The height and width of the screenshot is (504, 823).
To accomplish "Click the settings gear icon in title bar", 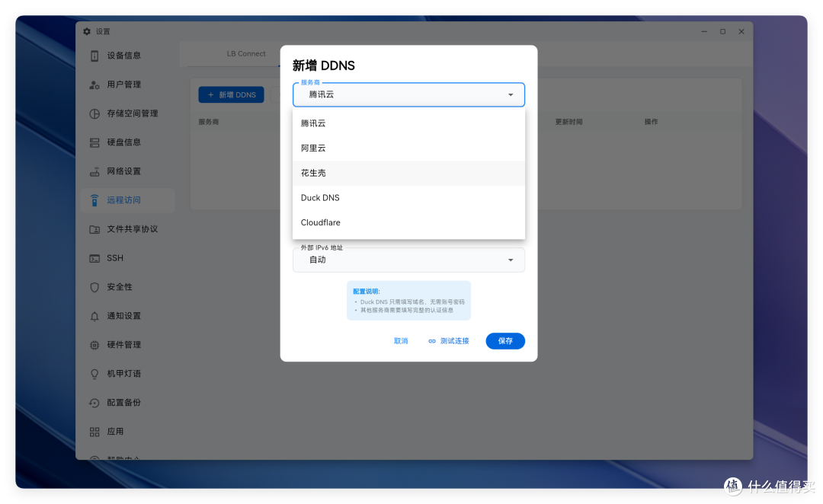I will 87,31.
